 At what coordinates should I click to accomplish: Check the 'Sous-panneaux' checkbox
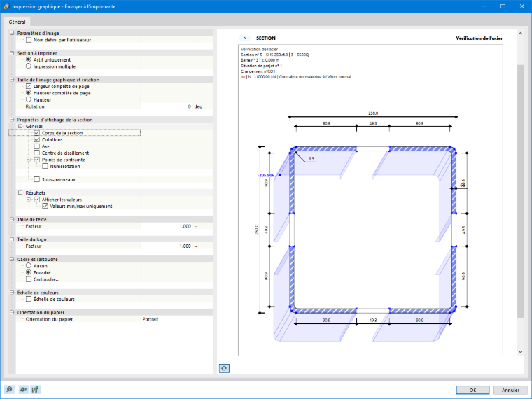[37, 179]
